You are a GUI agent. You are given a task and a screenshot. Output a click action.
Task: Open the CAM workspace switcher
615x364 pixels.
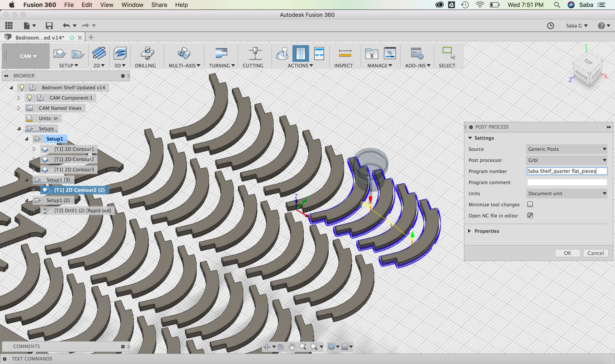(28, 56)
